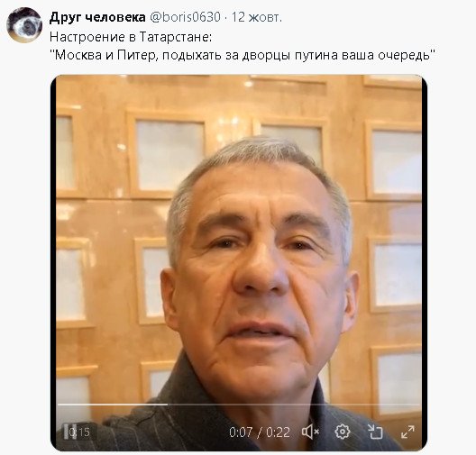Click the 0:15 remaining-time badge

click(x=79, y=432)
